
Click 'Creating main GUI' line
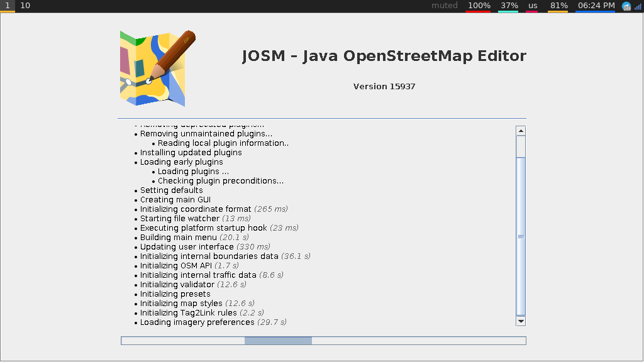(x=175, y=199)
